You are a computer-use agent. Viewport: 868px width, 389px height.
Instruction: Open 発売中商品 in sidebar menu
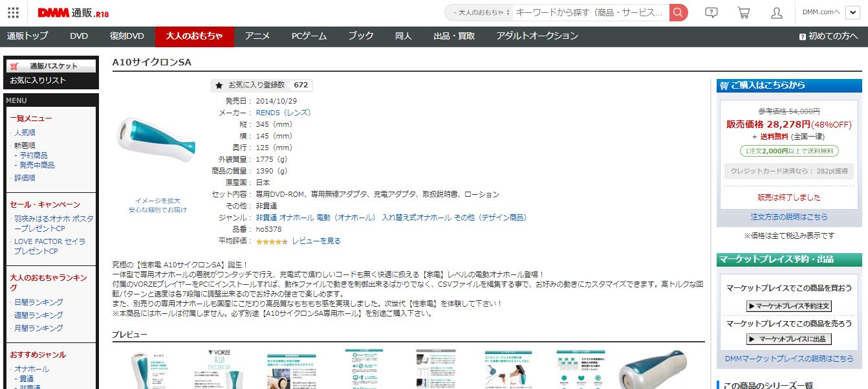(38, 165)
